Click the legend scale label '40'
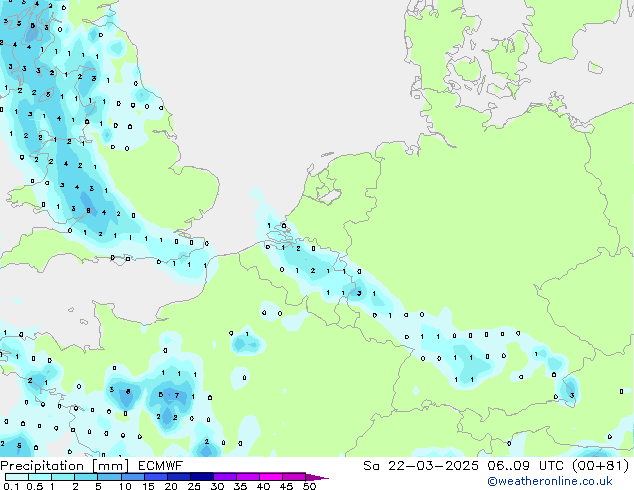This screenshot has height=490, width=634. 263,486
